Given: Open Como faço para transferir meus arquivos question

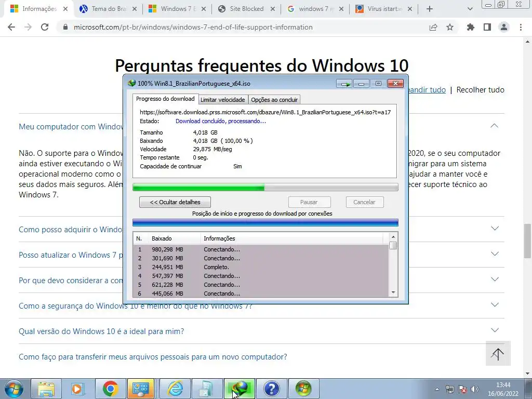Looking at the screenshot, I should tap(153, 357).
